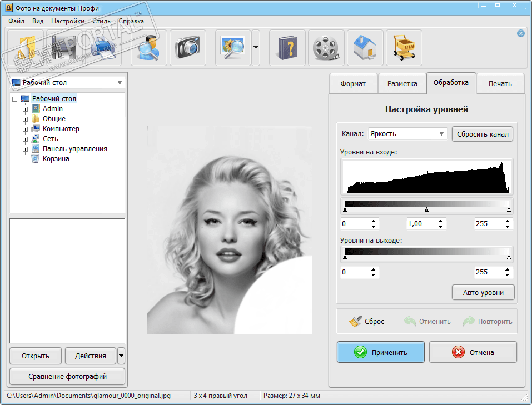Close the toolbar with the round blue X
Screen dimensions: 532x405
pyautogui.click(x=521, y=33)
